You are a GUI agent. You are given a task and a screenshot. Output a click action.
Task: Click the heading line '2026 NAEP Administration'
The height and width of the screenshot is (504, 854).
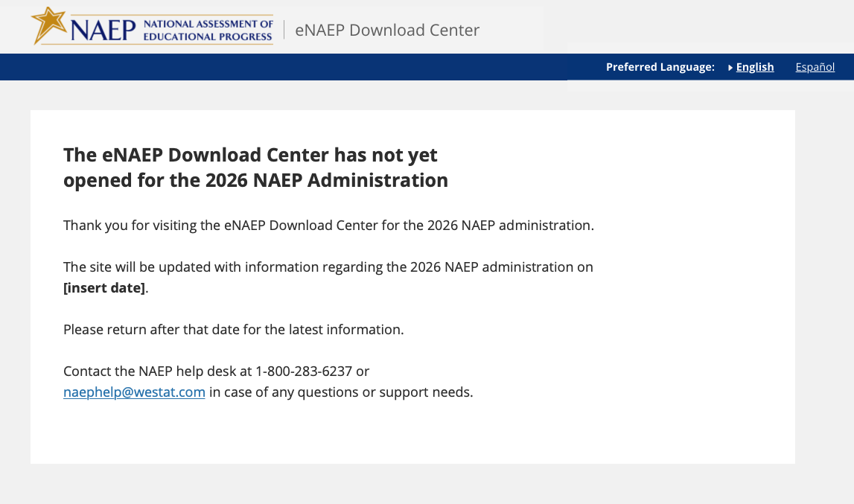click(255, 181)
